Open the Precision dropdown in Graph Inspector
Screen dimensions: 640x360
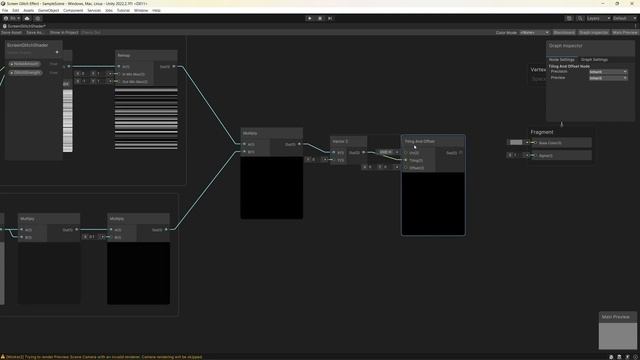click(x=608, y=72)
